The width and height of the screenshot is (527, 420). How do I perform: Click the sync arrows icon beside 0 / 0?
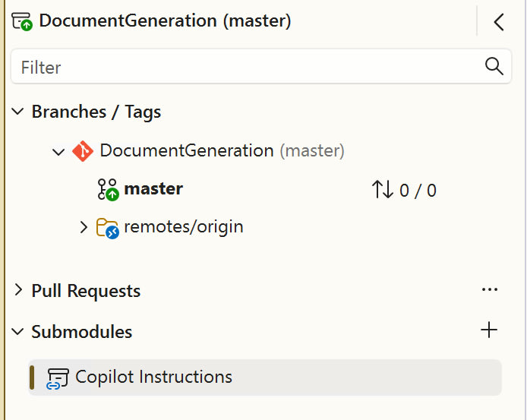(x=383, y=189)
